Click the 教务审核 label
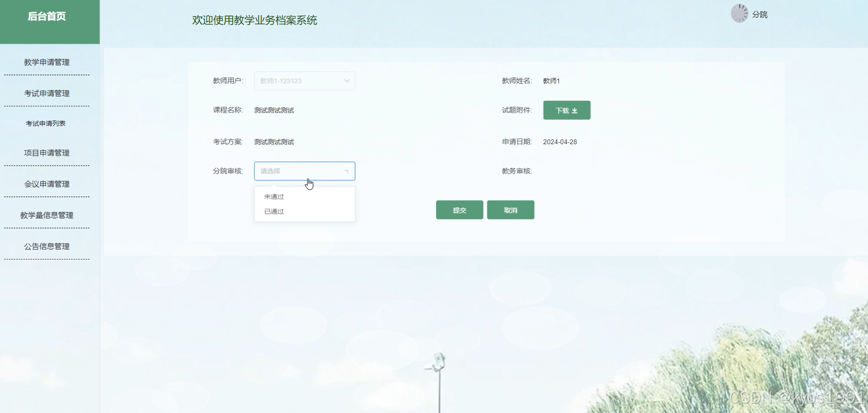This screenshot has width=868, height=413. click(x=517, y=171)
